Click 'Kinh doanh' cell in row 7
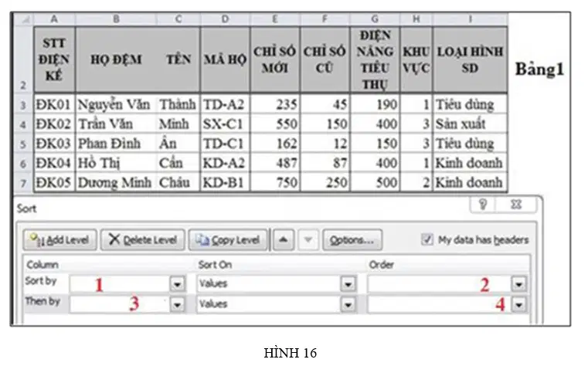Screen dimensions: 588x366 470,183
